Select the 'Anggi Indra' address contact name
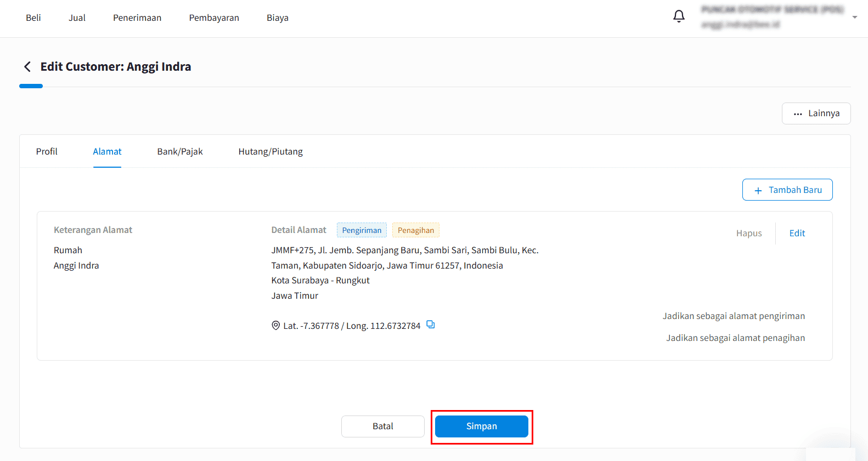The width and height of the screenshot is (868, 461). click(76, 265)
